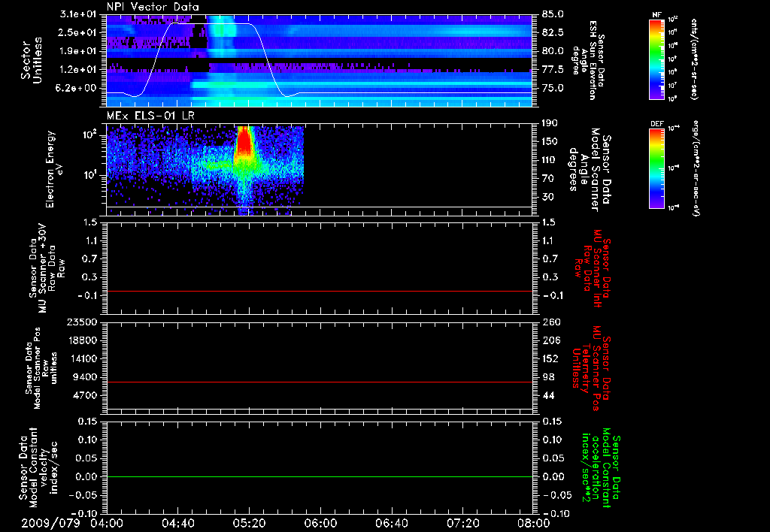Click the red burst in the ELS spectrogram

point(244,142)
